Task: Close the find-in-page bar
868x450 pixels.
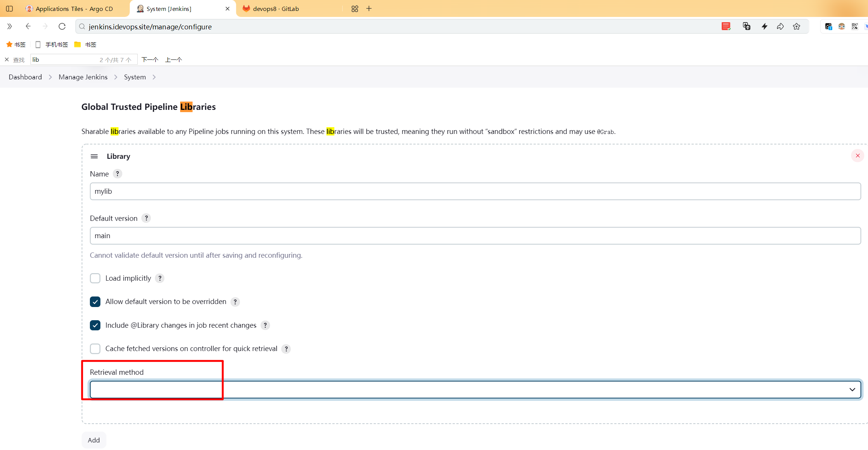Action: [x=7, y=59]
